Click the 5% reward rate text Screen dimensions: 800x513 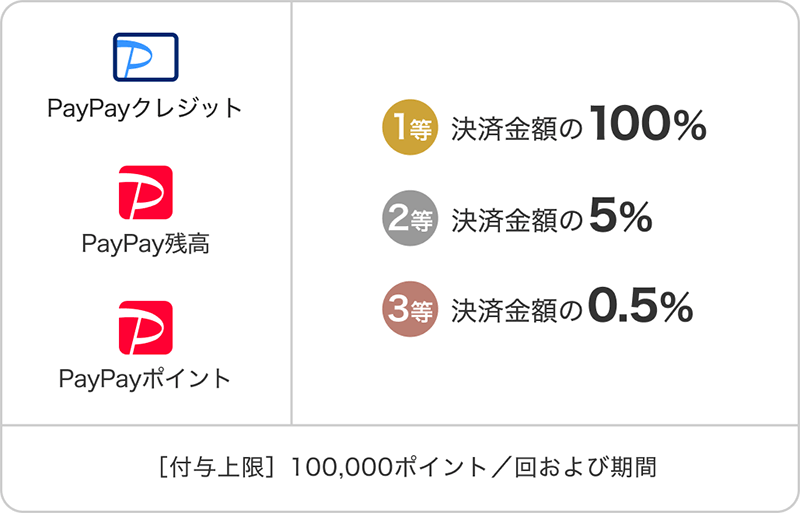621,216
